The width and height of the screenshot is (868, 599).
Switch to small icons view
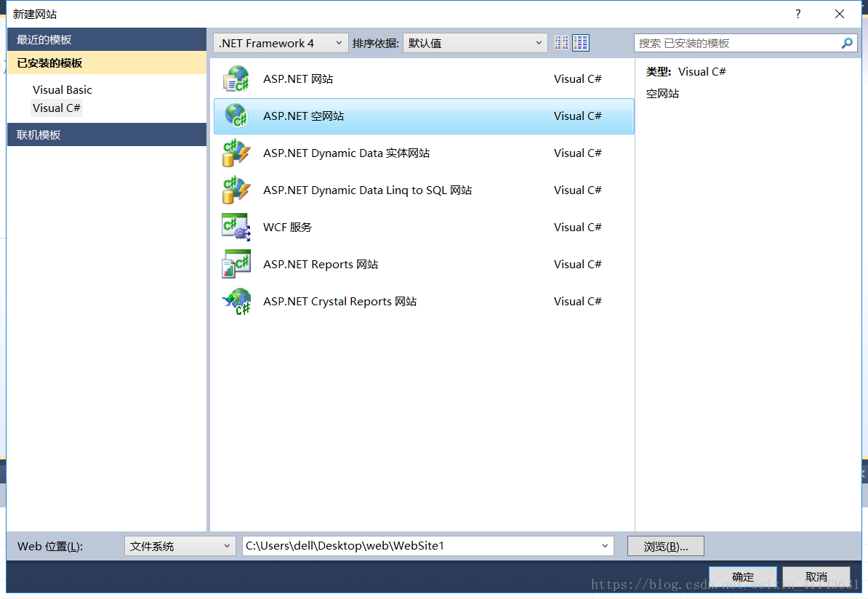pos(561,43)
